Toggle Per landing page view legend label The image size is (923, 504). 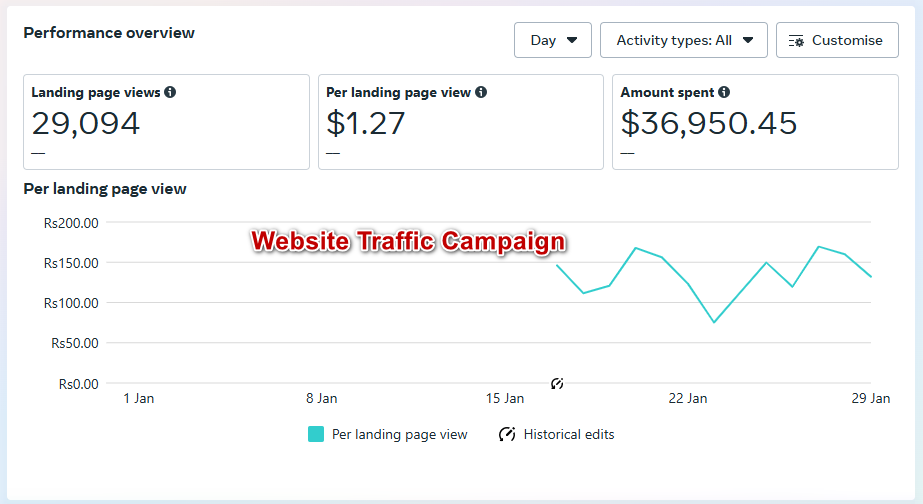399,434
